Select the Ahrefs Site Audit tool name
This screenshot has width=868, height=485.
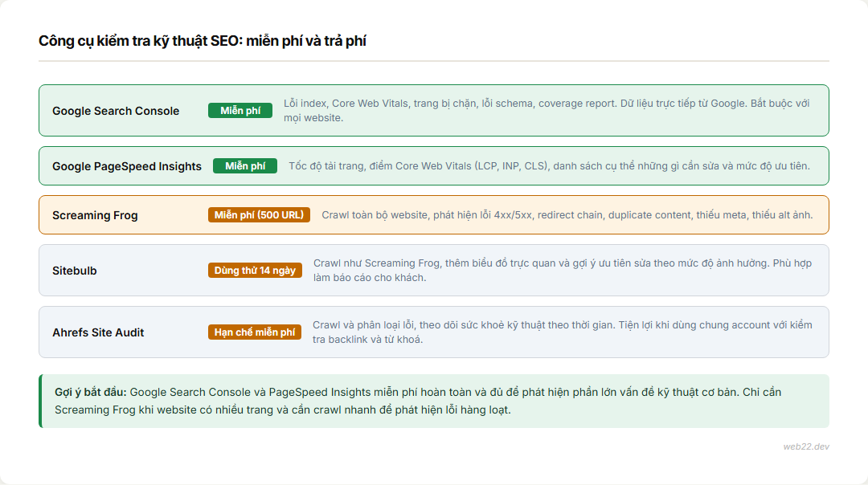click(x=98, y=332)
